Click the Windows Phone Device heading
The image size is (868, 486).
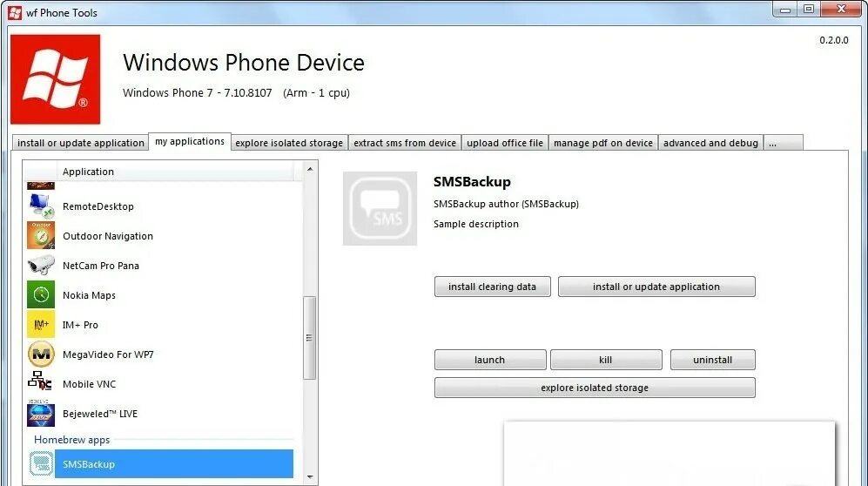[244, 63]
